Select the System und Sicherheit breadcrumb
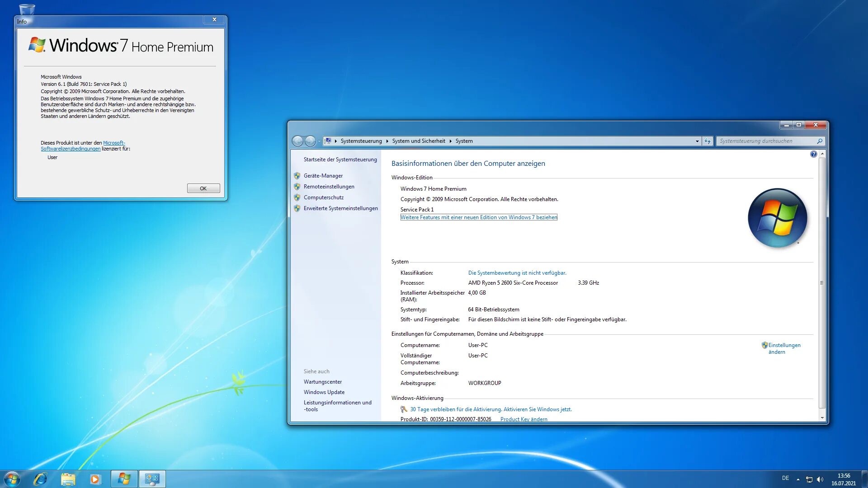 click(419, 141)
